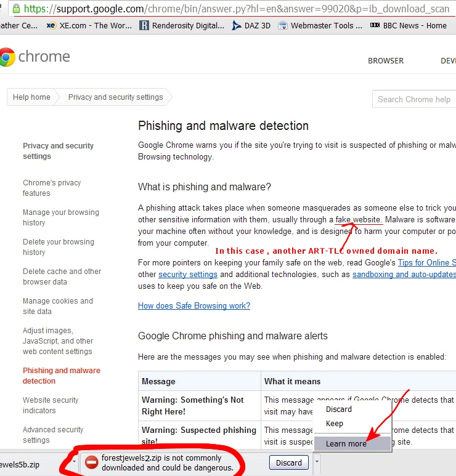The image size is (456, 476).
Task: Click 'Google Chrome phishing and malware alerts' heading
Action: [x=233, y=336]
